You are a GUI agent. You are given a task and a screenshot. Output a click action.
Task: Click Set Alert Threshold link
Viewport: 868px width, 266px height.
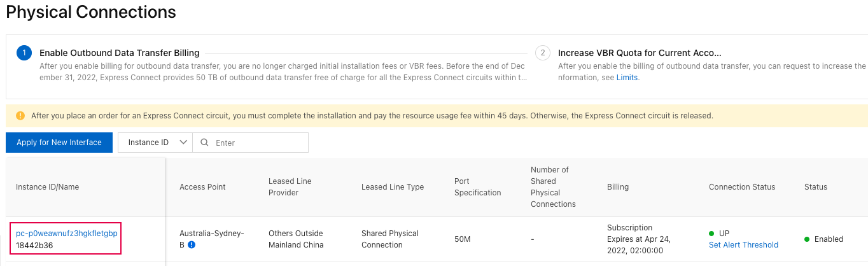click(743, 245)
